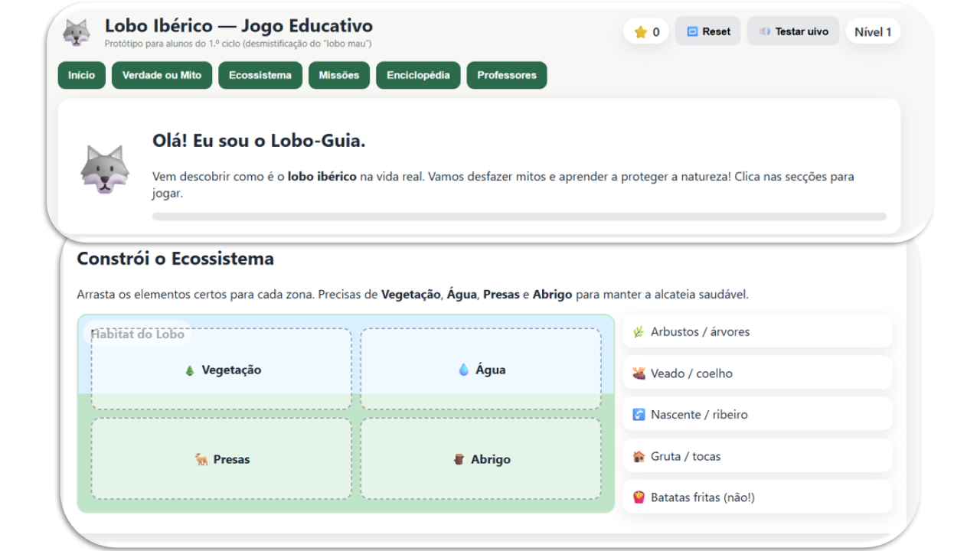Click the house icon beside Gruta / tocas
980x551 pixels.
[x=639, y=456]
